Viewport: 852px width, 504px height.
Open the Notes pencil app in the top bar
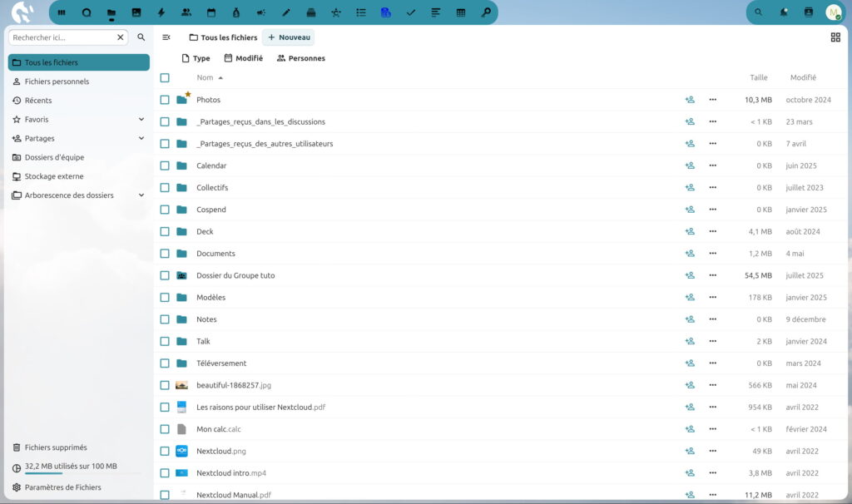pos(286,12)
